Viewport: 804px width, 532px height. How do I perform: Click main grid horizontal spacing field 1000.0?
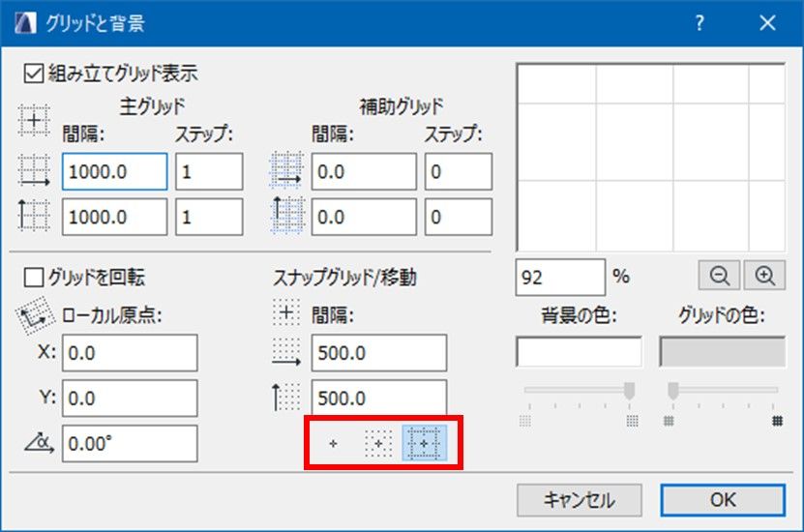coord(115,171)
